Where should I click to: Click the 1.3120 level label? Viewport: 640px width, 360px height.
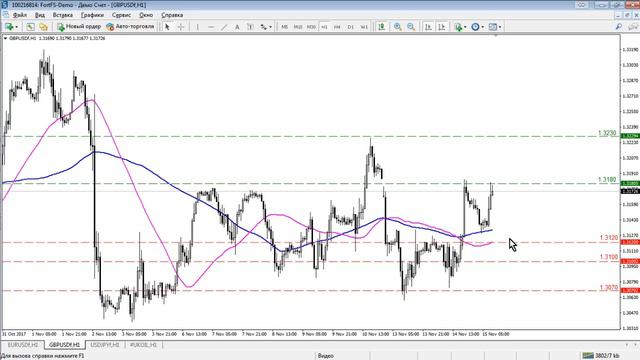[609, 238]
